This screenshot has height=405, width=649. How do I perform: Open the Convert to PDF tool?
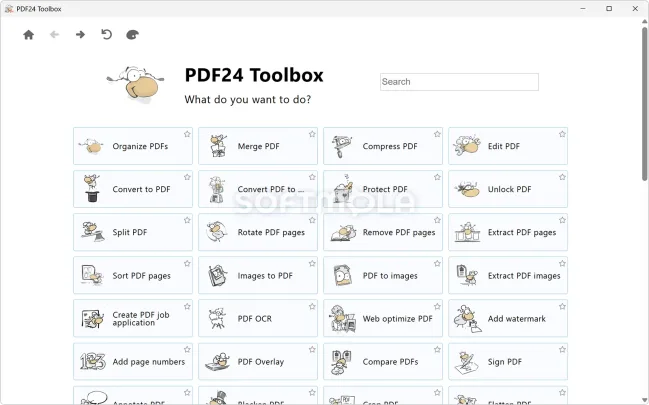[133, 189]
